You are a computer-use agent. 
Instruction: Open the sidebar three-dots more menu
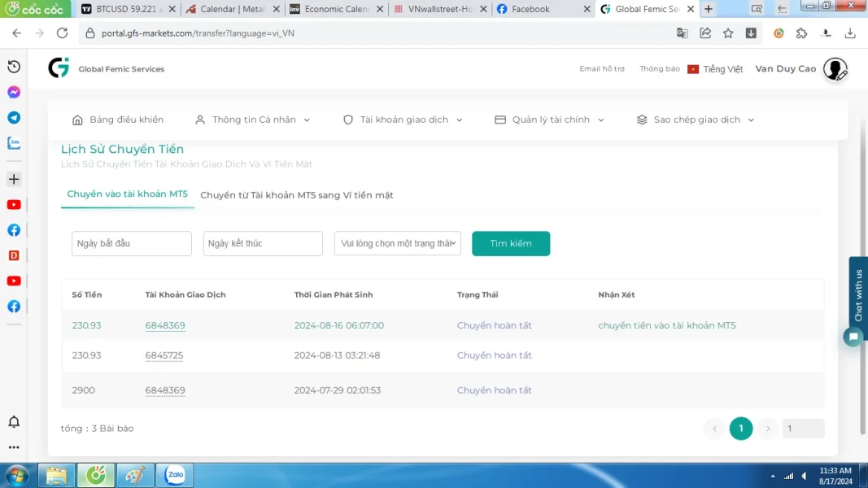[14, 447]
